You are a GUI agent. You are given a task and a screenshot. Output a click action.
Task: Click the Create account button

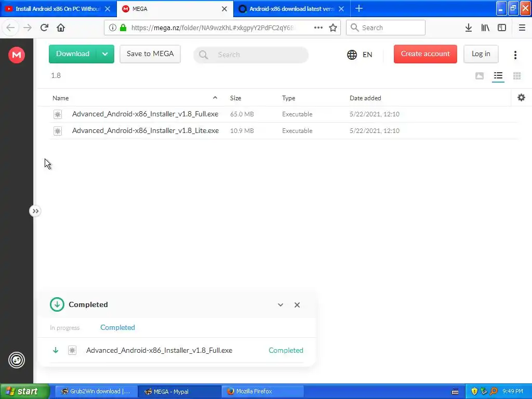425,54
